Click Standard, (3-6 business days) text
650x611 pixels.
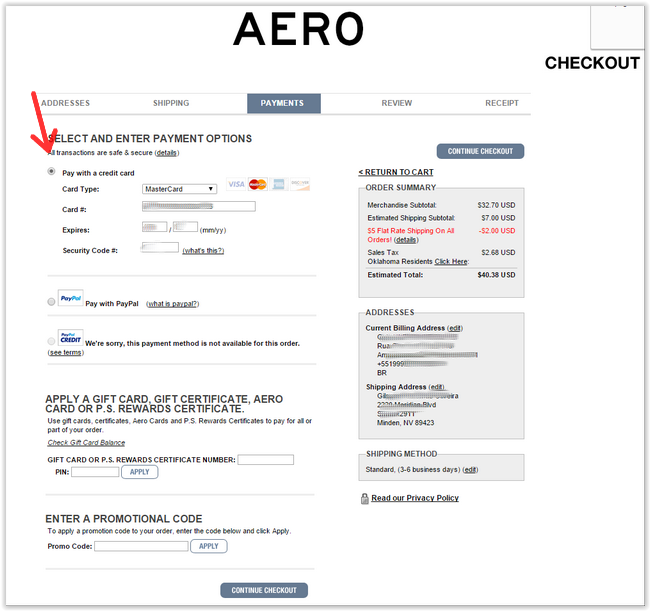coord(413,470)
